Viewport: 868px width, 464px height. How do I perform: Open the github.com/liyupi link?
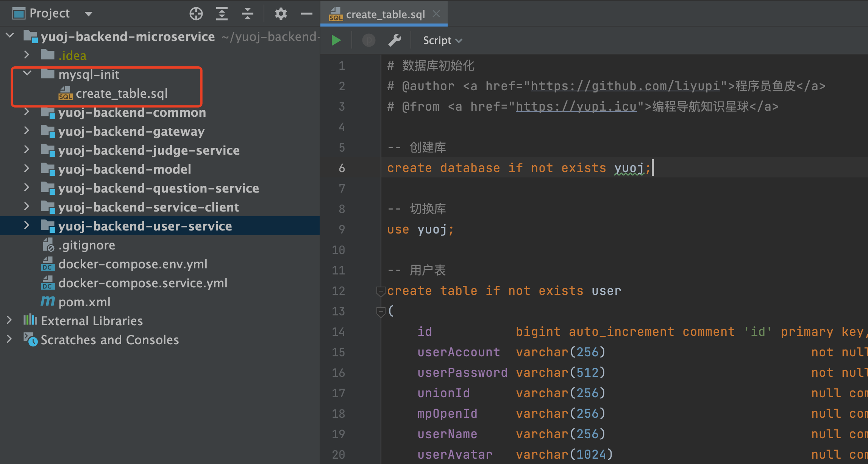(625, 86)
